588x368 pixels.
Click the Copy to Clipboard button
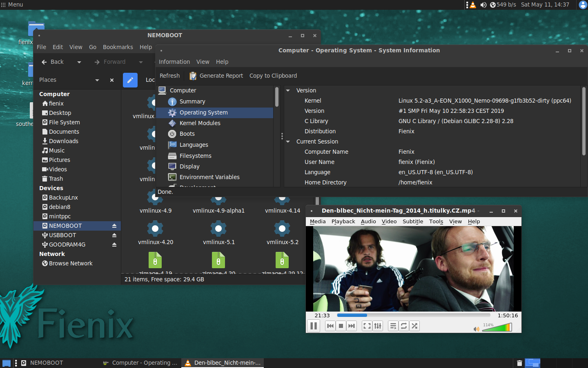tap(273, 76)
